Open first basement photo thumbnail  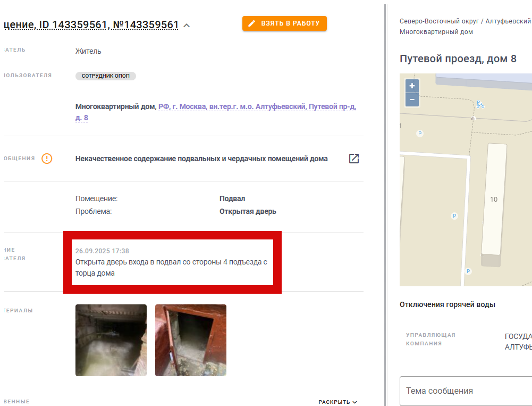tap(111, 340)
